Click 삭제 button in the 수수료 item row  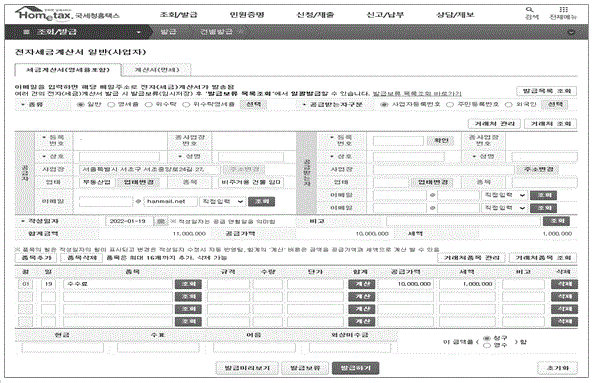pyautogui.click(x=564, y=284)
